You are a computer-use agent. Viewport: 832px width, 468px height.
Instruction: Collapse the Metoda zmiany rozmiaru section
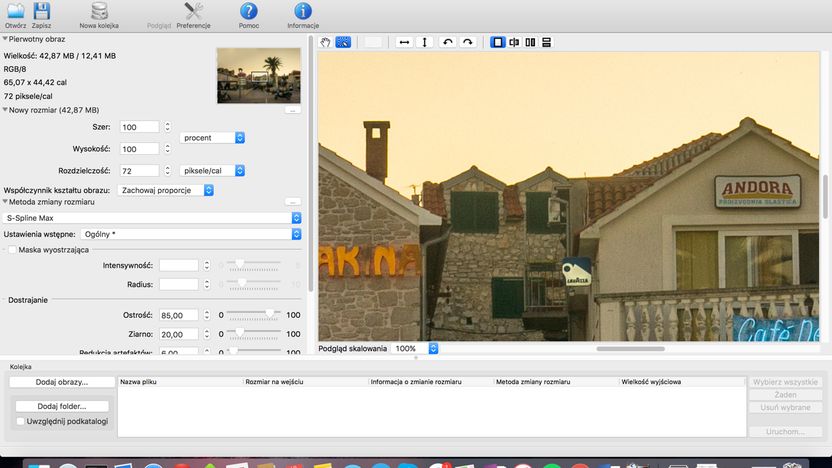[5, 202]
